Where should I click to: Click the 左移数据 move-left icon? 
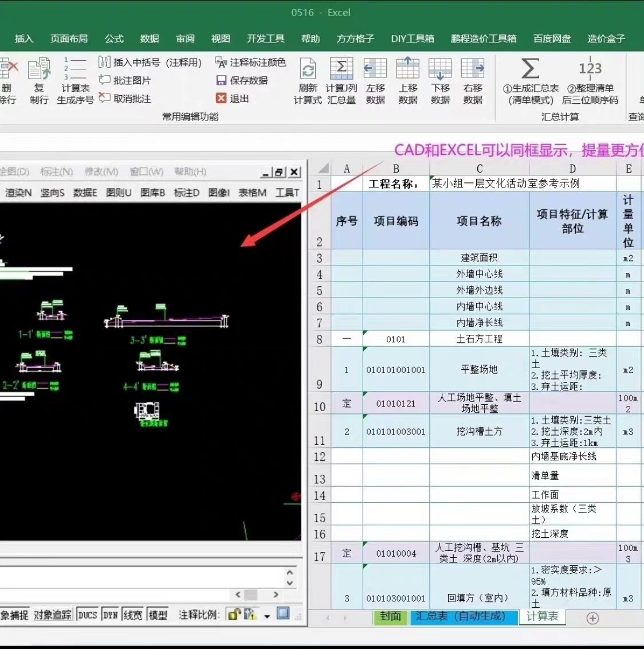point(375,69)
